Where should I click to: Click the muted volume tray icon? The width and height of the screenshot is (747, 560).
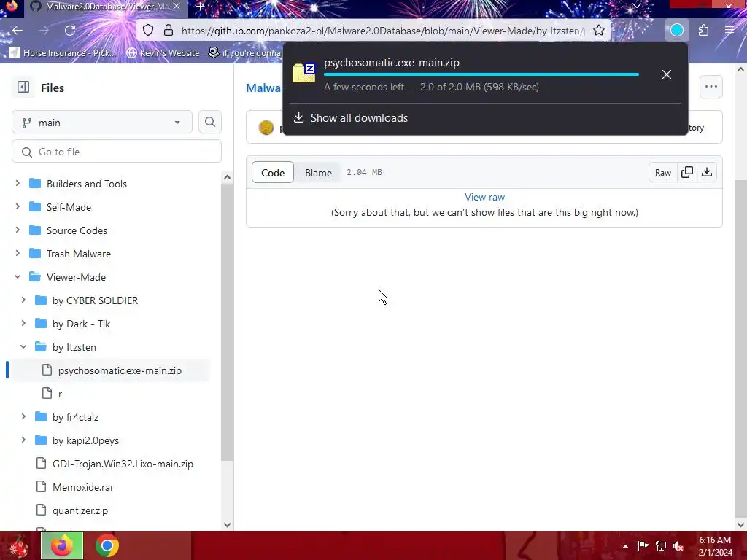coord(678,546)
